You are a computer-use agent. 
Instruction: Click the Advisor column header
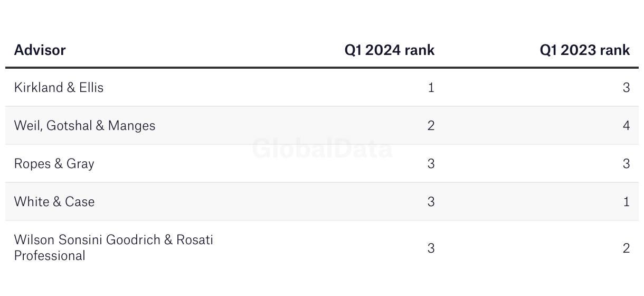[40, 50]
